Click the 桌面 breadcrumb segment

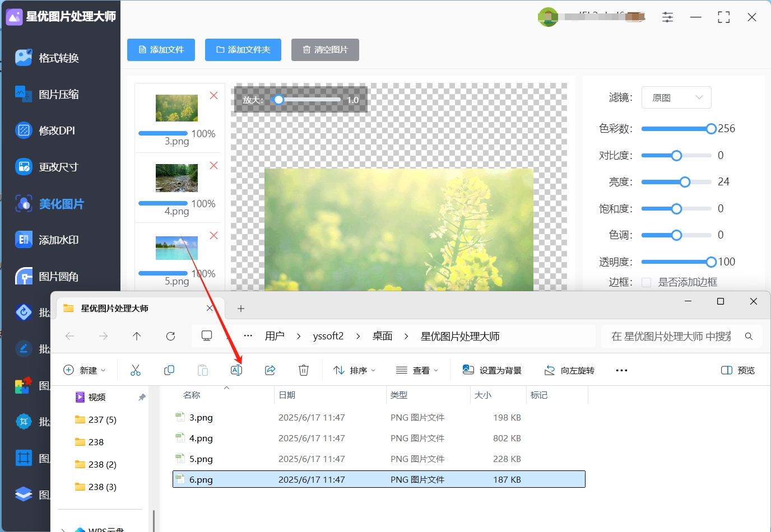click(x=383, y=336)
